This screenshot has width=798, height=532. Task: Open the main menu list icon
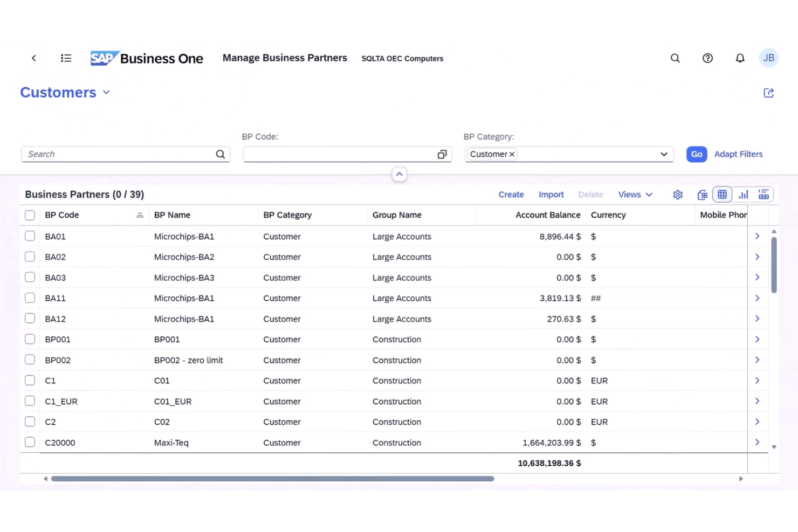coord(66,58)
